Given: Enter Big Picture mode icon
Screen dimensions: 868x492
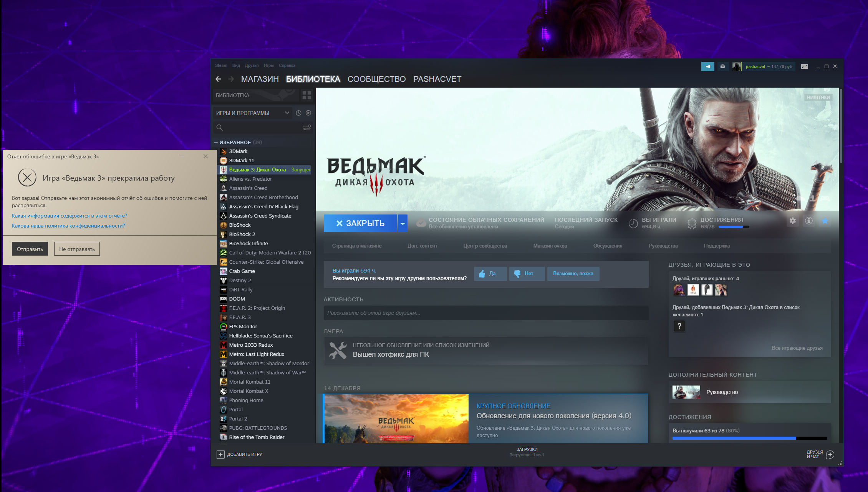Looking at the screenshot, I should coord(804,66).
